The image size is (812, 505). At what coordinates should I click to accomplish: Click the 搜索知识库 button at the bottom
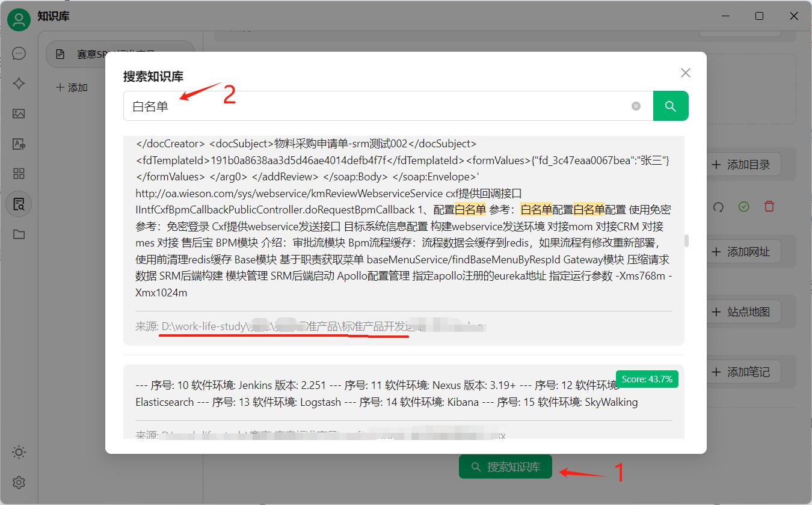[505, 467]
